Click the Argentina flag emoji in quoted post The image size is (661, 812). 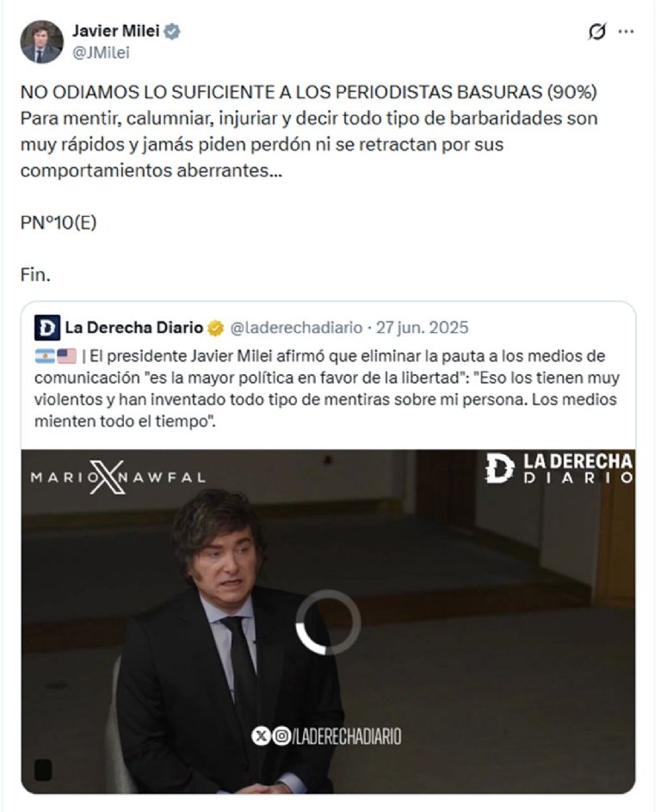[x=45, y=356]
